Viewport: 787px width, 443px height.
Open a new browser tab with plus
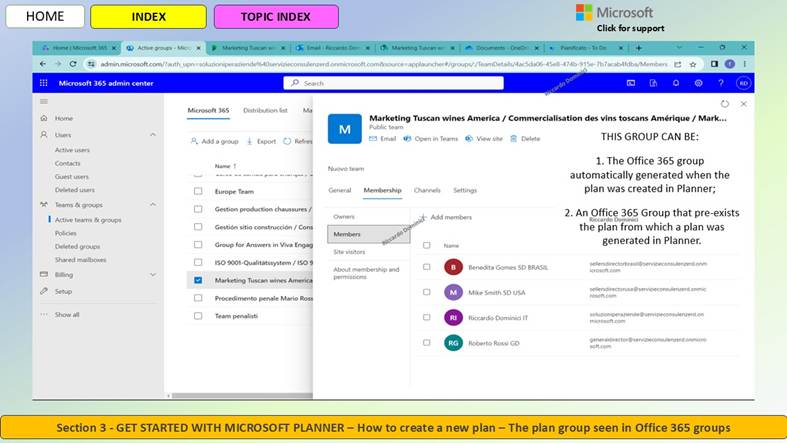(x=638, y=48)
